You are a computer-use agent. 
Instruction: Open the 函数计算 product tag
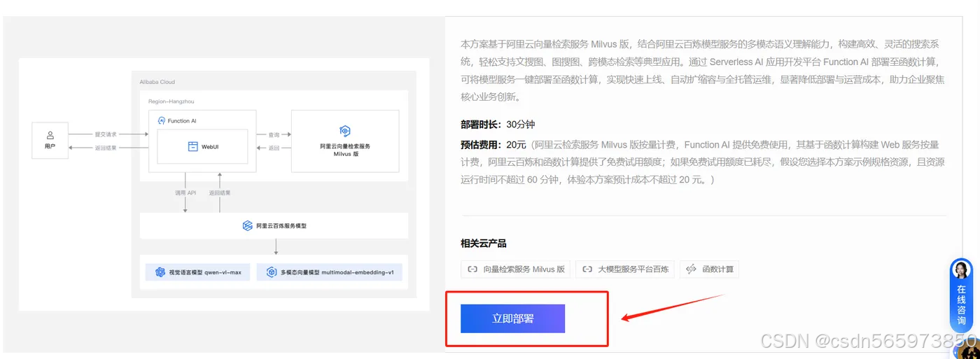pyautogui.click(x=709, y=269)
